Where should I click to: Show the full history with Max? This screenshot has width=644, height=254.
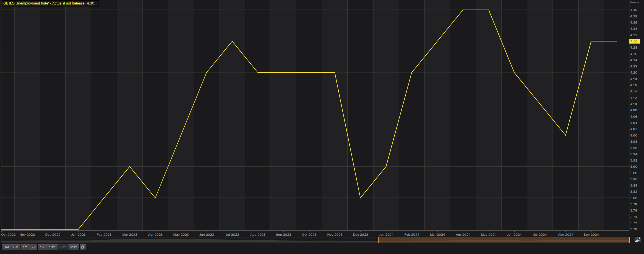[x=74, y=247]
